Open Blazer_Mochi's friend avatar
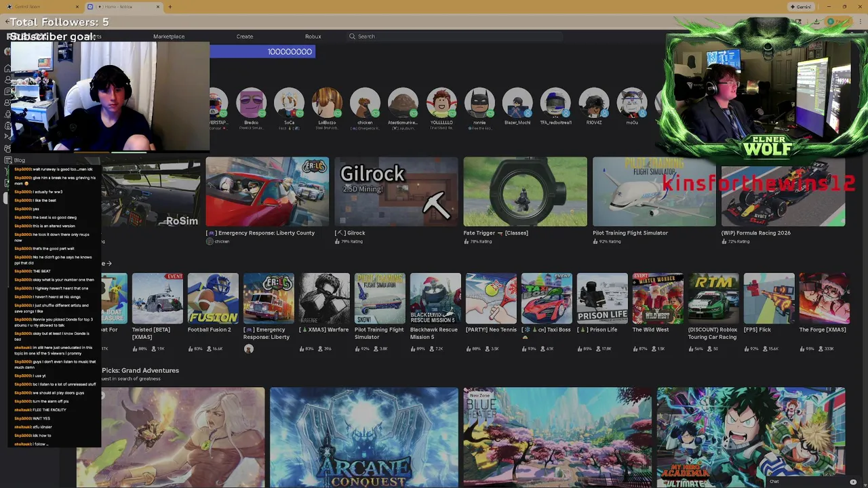Image resolution: width=868 pixels, height=488 pixels. click(517, 104)
